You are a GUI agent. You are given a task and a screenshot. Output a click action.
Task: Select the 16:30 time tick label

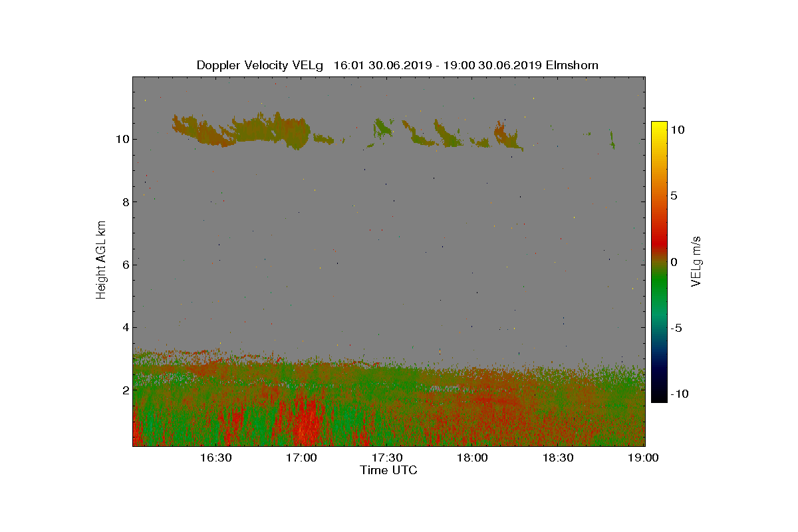(215, 458)
